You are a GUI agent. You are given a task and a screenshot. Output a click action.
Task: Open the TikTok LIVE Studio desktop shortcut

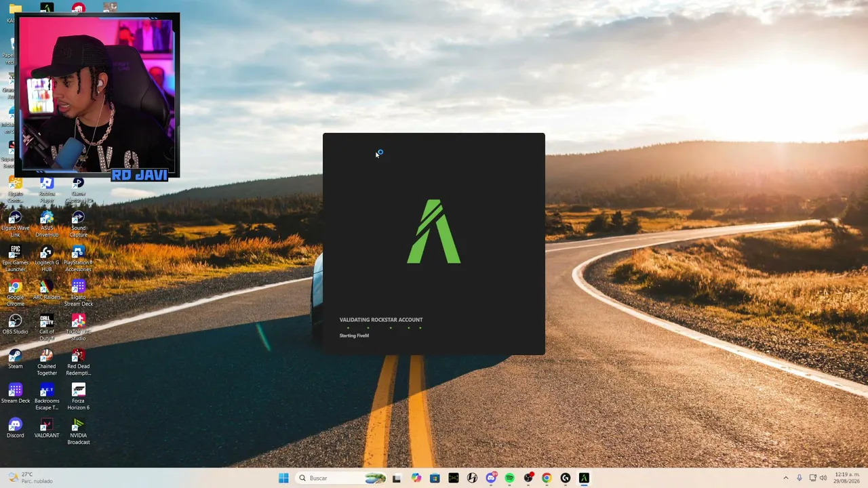[x=79, y=328]
